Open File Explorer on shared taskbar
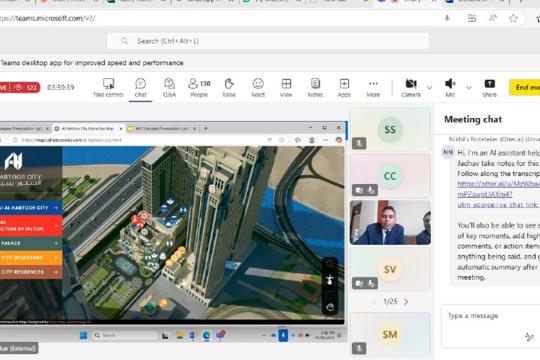Viewport: 540px width, 360px height. pos(179,335)
